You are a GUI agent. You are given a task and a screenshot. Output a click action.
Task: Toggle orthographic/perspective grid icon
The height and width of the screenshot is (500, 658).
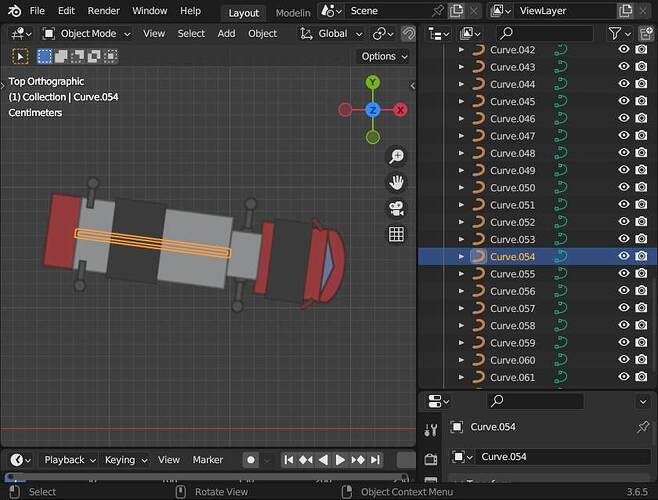pyautogui.click(x=396, y=234)
